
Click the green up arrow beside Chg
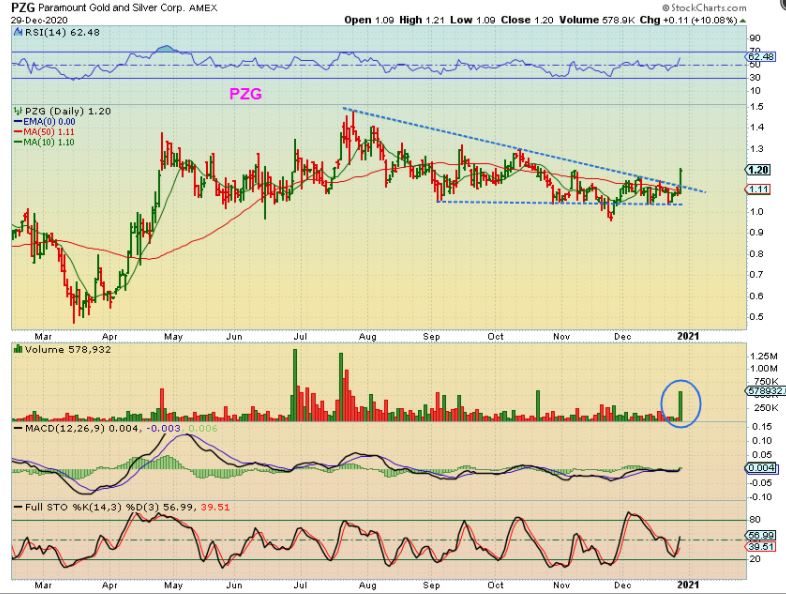[x=743, y=21]
